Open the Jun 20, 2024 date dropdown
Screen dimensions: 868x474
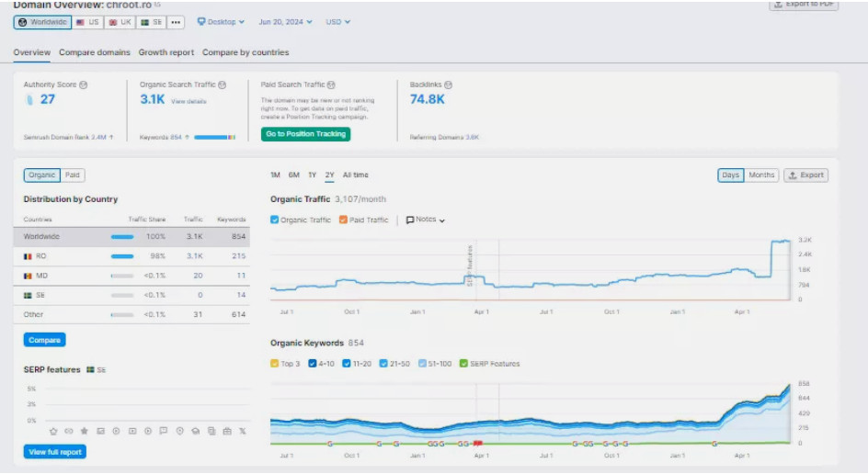coord(285,22)
